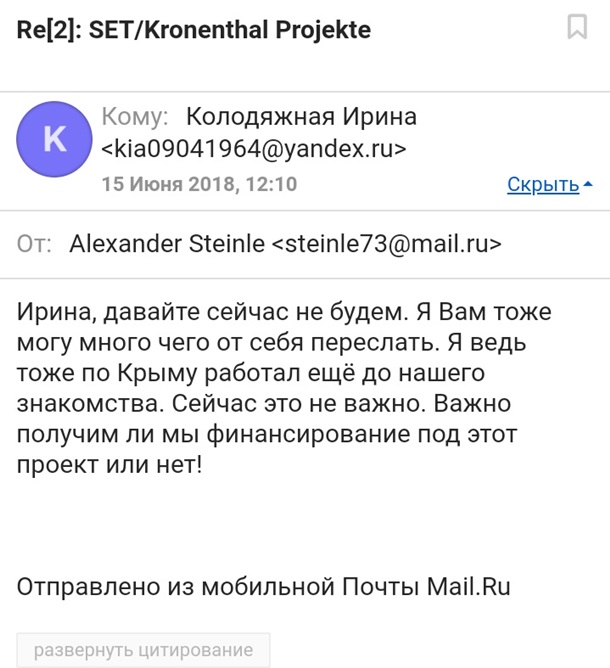
Task: Expand quoted text with развернуть цитирование
Action: [x=143, y=651]
